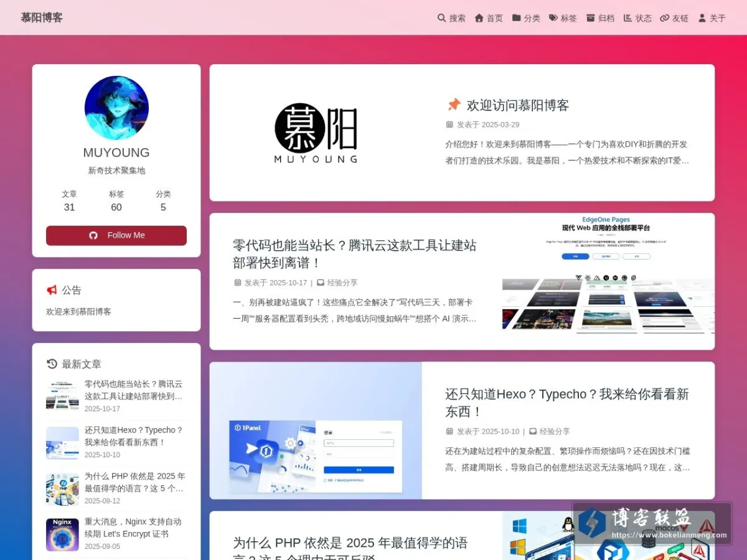Click 欢迎来到慕阳博客 announcement text
Image resolution: width=747 pixels, height=560 pixels.
point(78,312)
